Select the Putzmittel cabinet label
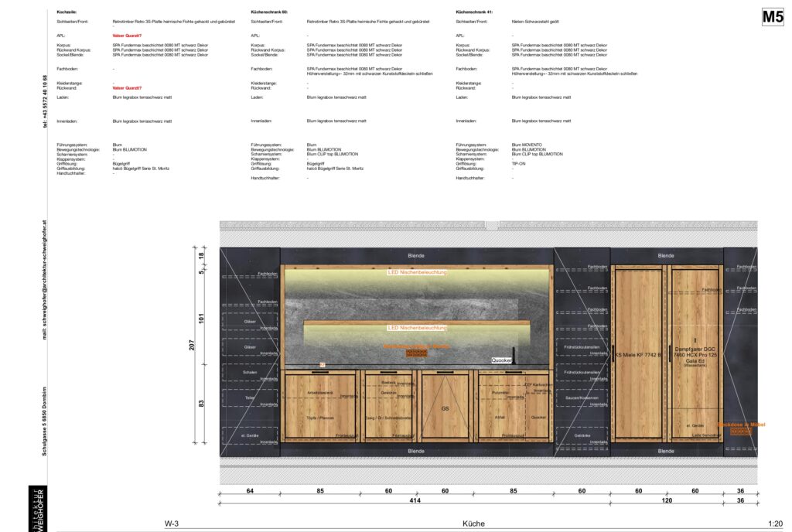This screenshot has width=792, height=532. point(500,393)
